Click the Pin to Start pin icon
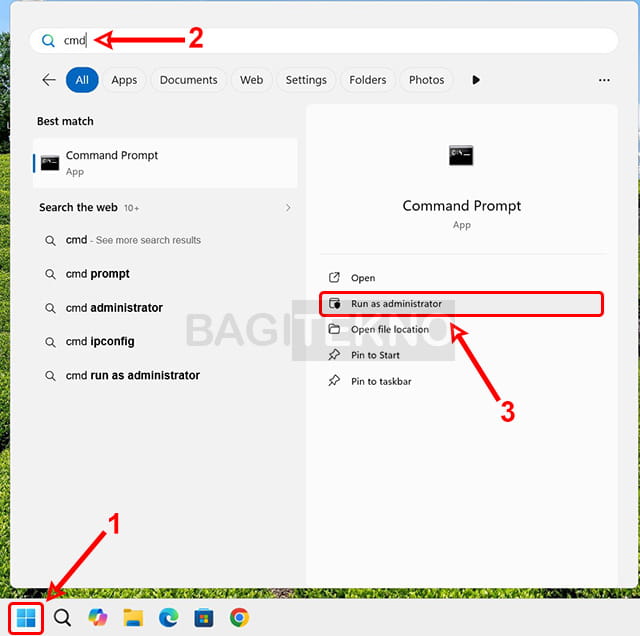Image resolution: width=640 pixels, height=636 pixels. click(334, 355)
